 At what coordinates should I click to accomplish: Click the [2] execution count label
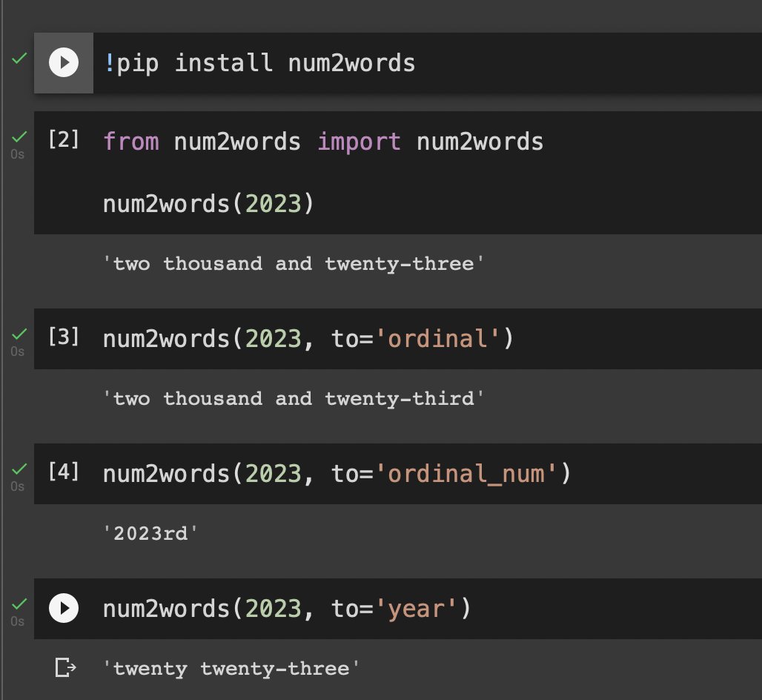pos(64,139)
